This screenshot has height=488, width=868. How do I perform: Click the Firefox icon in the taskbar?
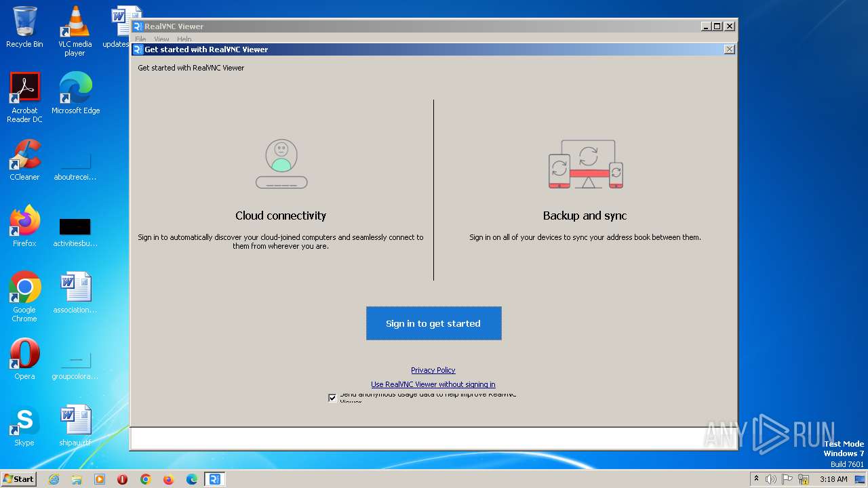click(169, 479)
